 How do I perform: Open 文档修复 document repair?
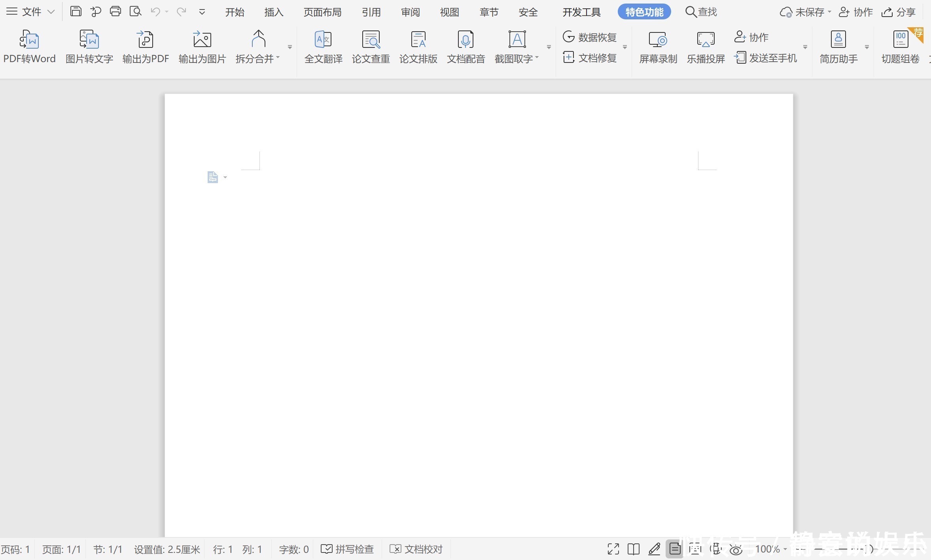(x=590, y=58)
